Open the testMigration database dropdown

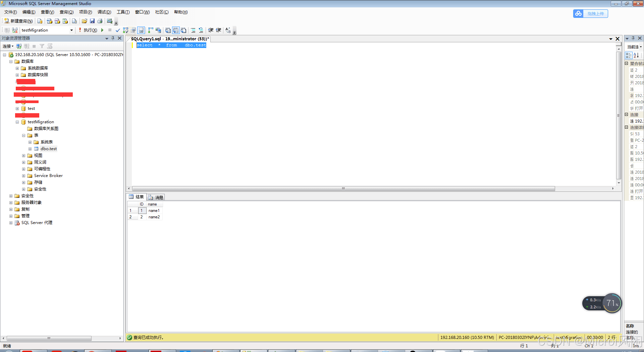coord(71,30)
